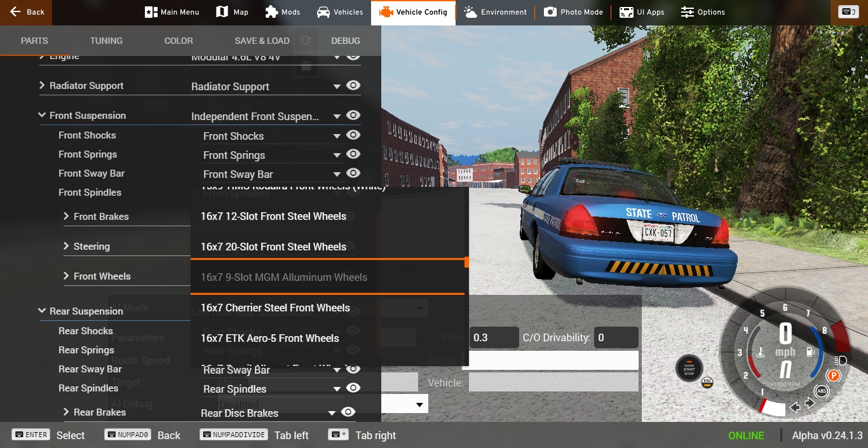The width and height of the screenshot is (868, 448).
Task: Open the Environment menu
Action: tap(496, 12)
